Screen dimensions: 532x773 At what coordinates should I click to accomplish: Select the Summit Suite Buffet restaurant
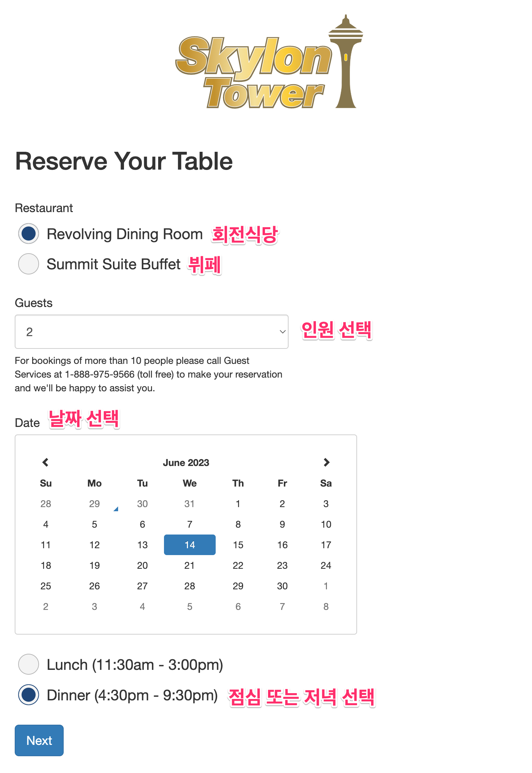(x=28, y=264)
